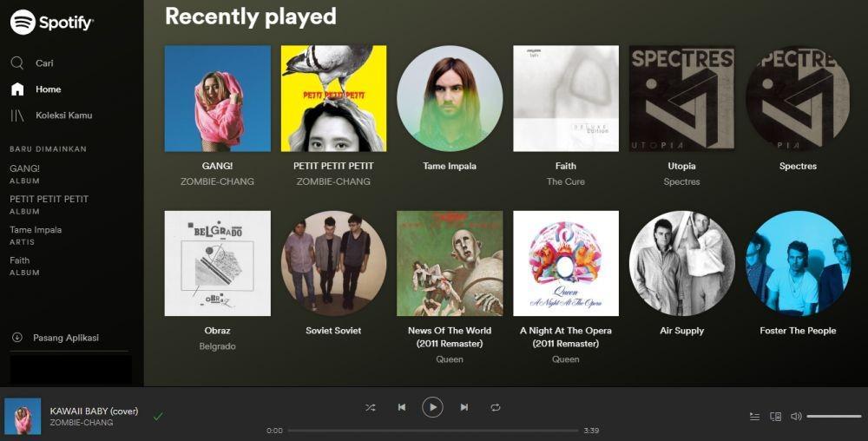Toggle shuffle playback
Screen dimensions: 868x441
tap(371, 407)
